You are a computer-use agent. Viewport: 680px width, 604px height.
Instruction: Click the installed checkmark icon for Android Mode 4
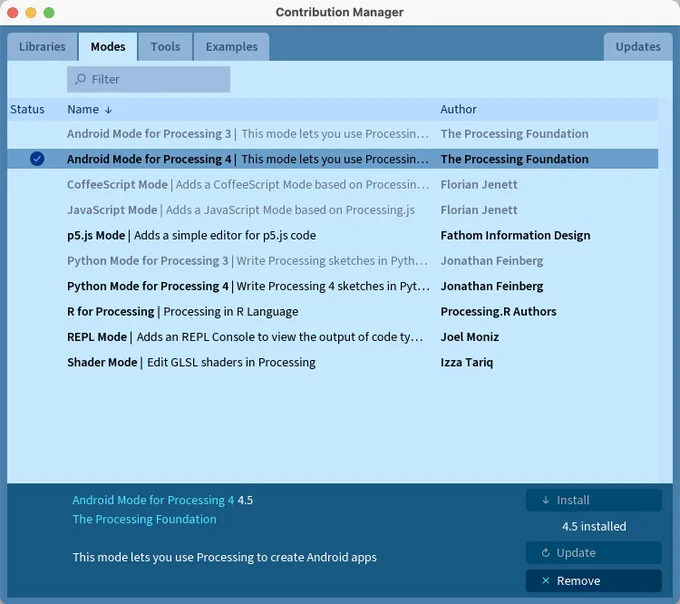(x=37, y=159)
